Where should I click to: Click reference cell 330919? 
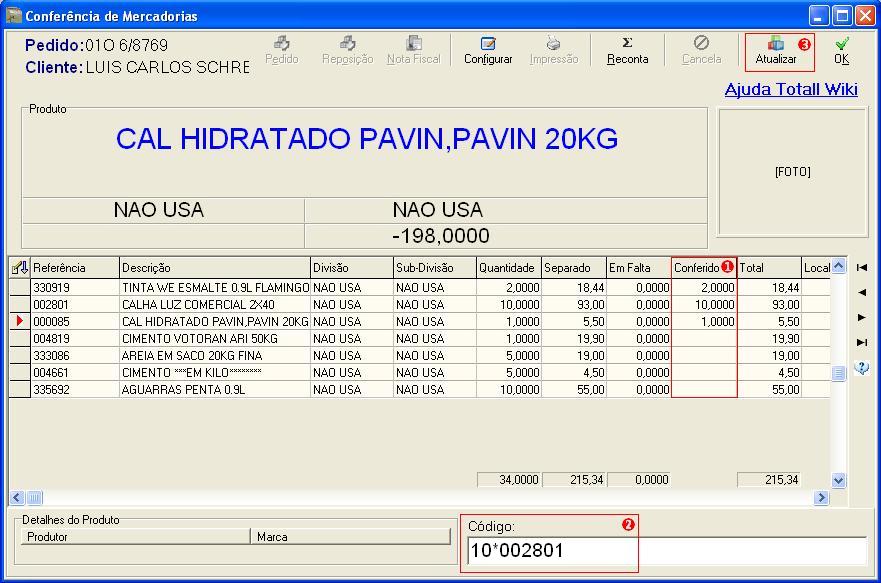click(x=75, y=288)
